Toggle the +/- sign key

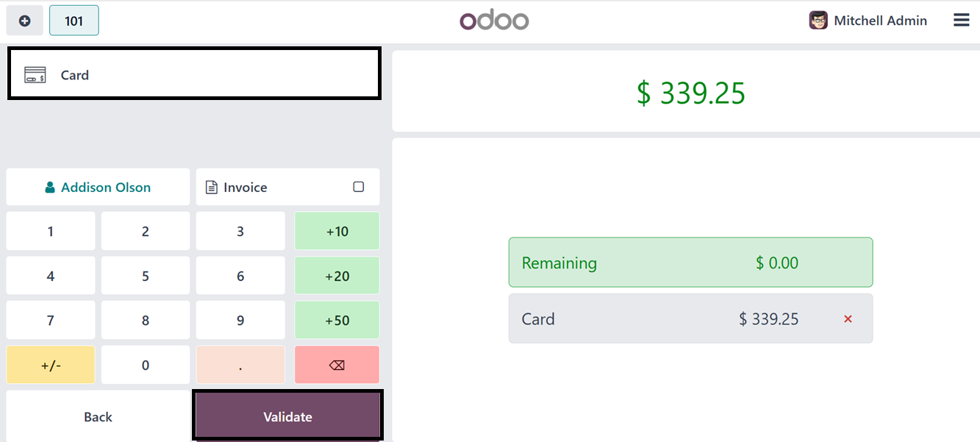pos(51,365)
